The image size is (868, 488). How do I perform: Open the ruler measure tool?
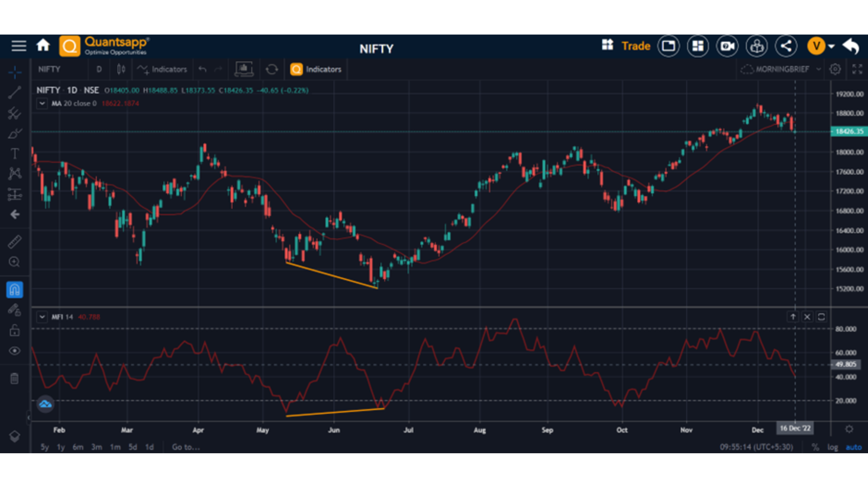pyautogui.click(x=14, y=242)
